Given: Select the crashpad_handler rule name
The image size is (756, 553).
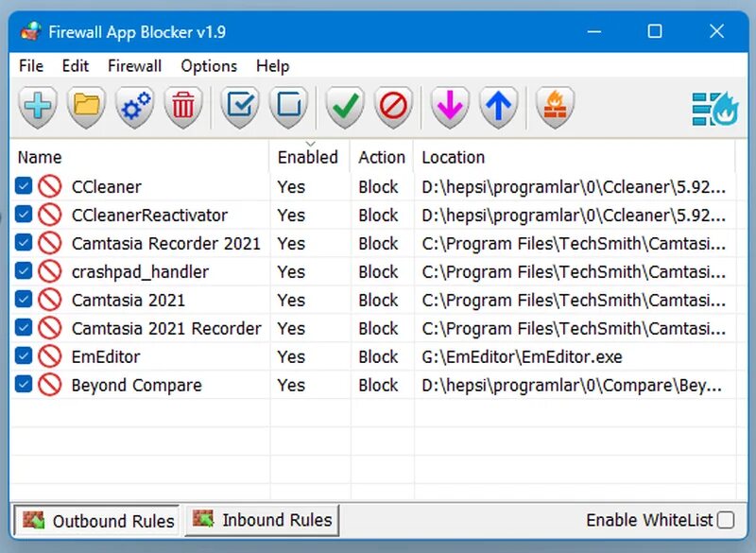Looking at the screenshot, I should point(140,272).
